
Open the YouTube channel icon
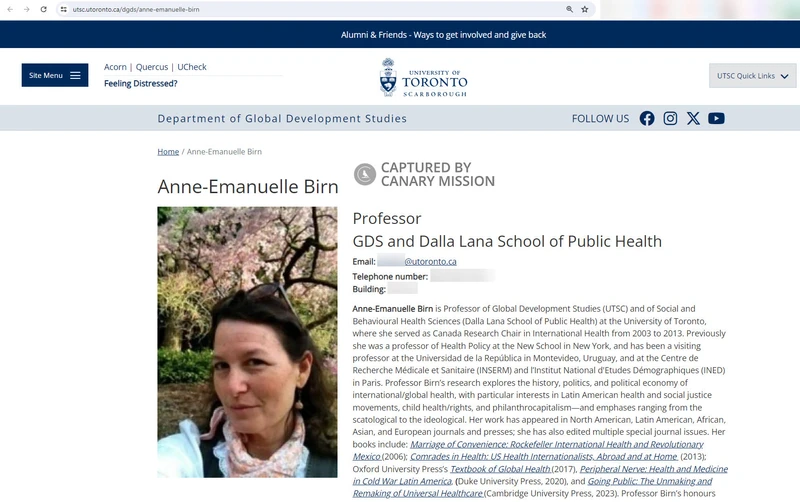[716, 118]
